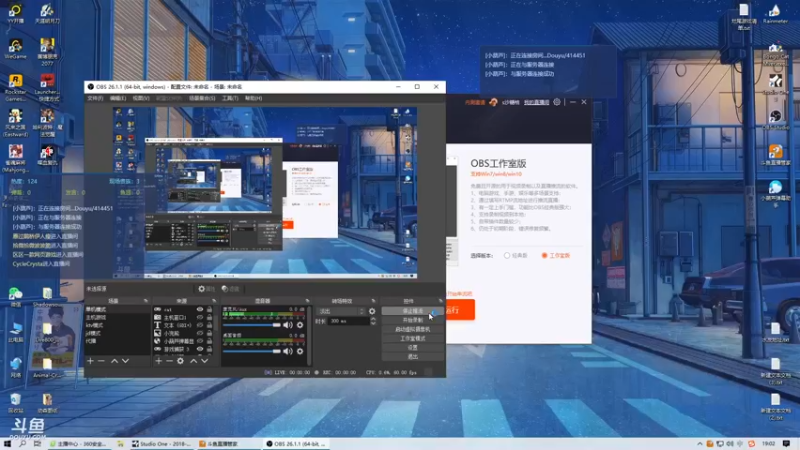Toggle visibility of 小浣熊 source
800x450 pixels.
[199, 333]
